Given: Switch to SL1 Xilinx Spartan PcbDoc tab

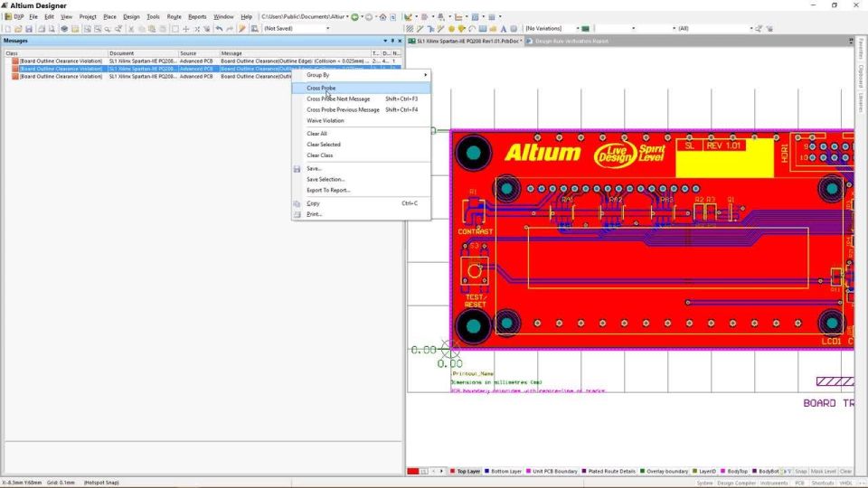Looking at the screenshot, I should pos(465,41).
